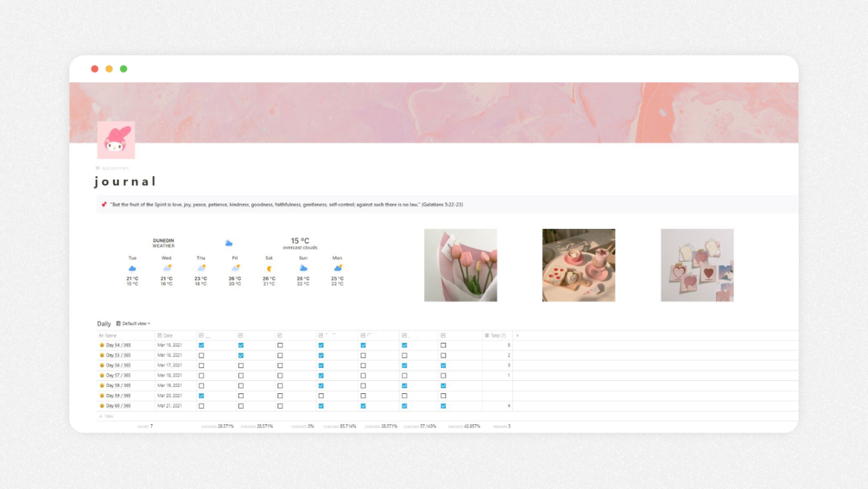Click the emoji icon of Day 56 / 365
The height and width of the screenshot is (489, 868).
[102, 365]
